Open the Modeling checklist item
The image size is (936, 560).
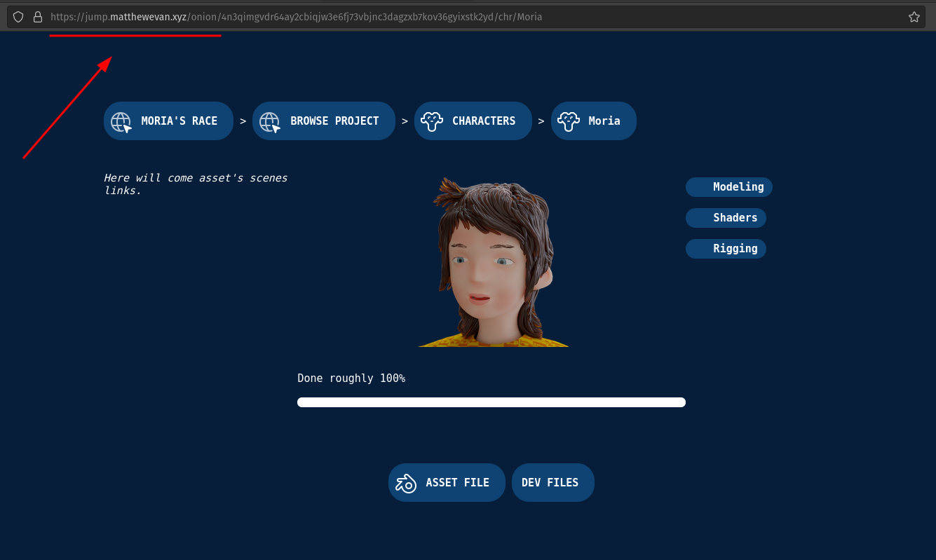[x=729, y=187]
